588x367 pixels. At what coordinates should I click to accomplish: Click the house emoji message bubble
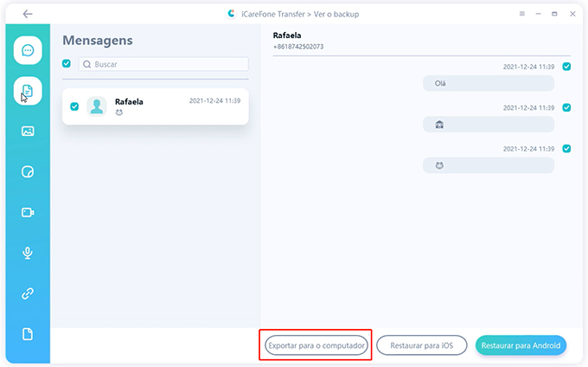[x=489, y=125]
